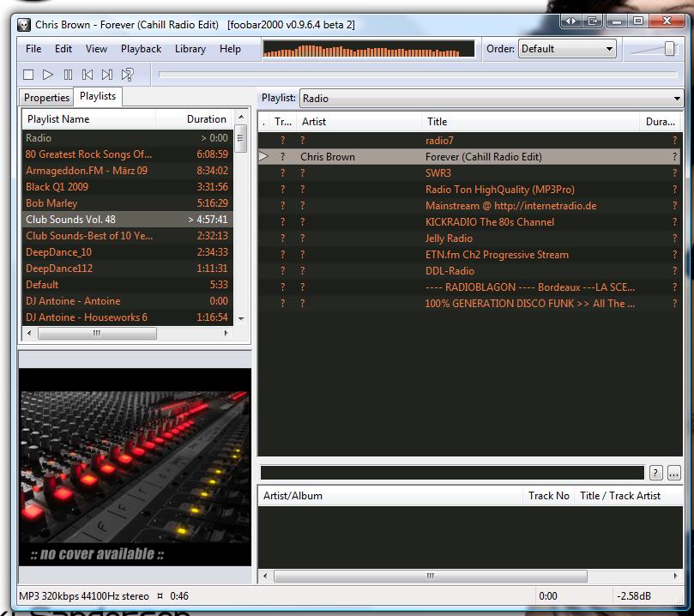Select the Bob Marley playlist

point(128,203)
